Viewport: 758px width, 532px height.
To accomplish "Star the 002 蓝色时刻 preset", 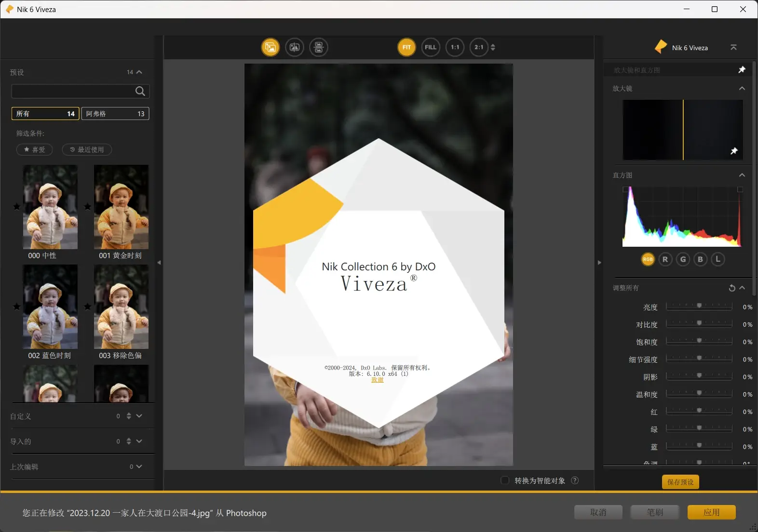I will click(x=17, y=306).
